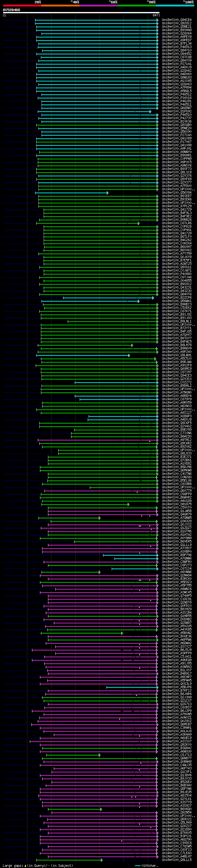Open hit UniRef100_P40880
197x868 pixels.
coord(176,274)
